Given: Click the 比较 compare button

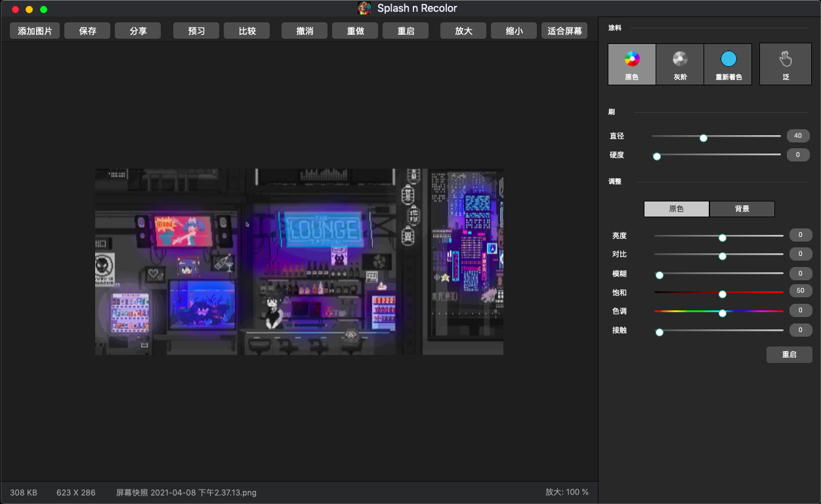Looking at the screenshot, I should (247, 31).
